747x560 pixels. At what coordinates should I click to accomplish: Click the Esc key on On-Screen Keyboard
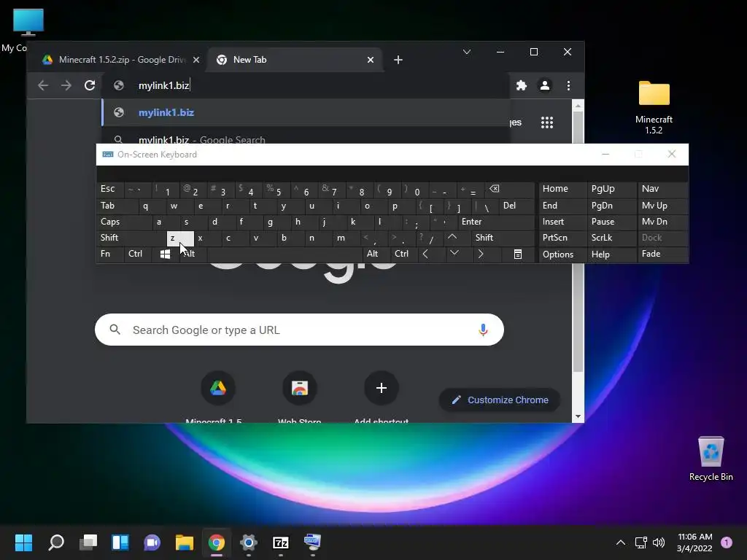click(110, 189)
